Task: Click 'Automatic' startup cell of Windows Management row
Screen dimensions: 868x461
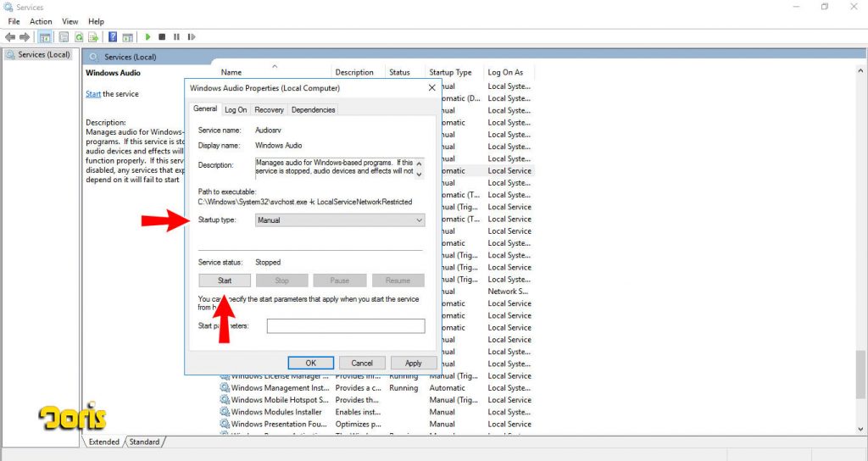Action: tap(448, 388)
